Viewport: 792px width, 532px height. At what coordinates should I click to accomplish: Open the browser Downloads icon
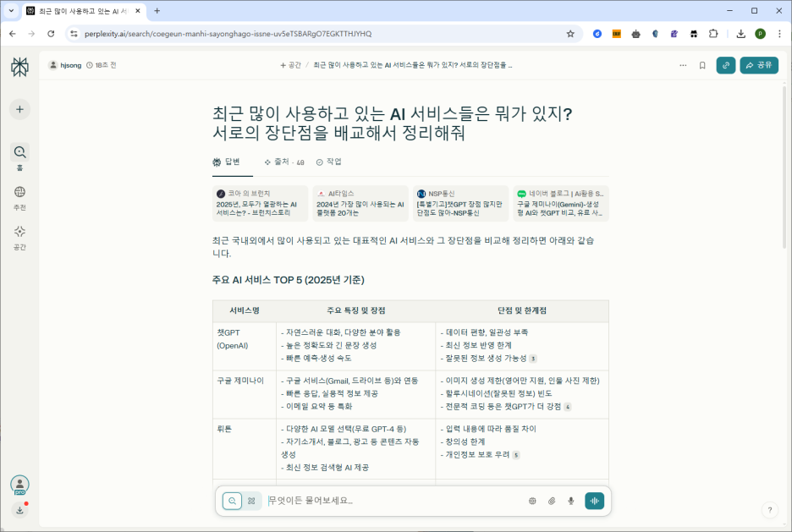pos(740,34)
